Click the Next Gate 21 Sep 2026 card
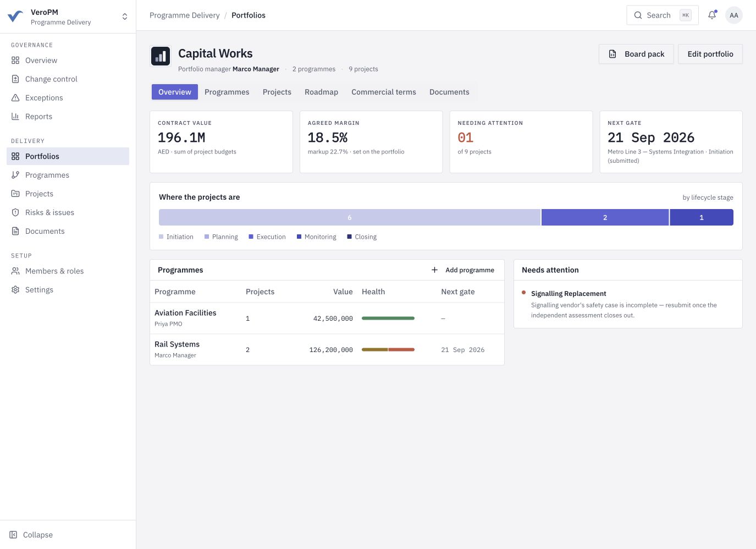Screen dimensions: 756x549 click(671, 142)
